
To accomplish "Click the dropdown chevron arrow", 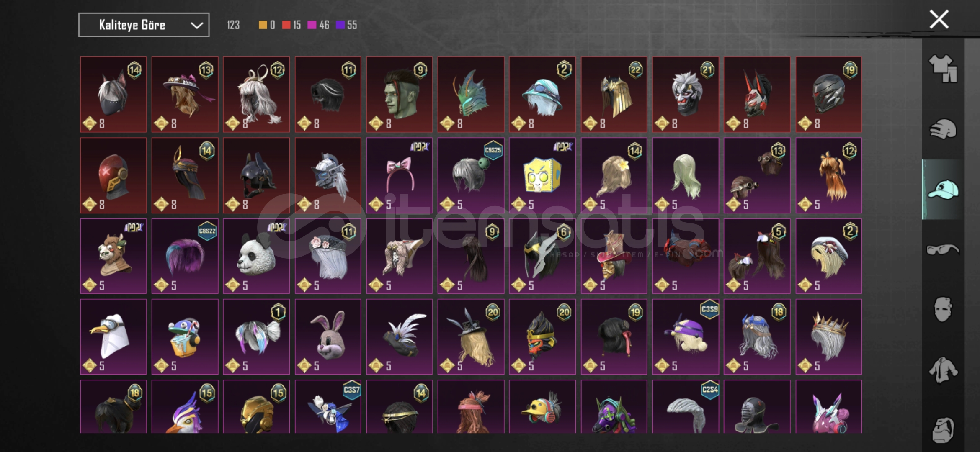I will click(x=196, y=26).
